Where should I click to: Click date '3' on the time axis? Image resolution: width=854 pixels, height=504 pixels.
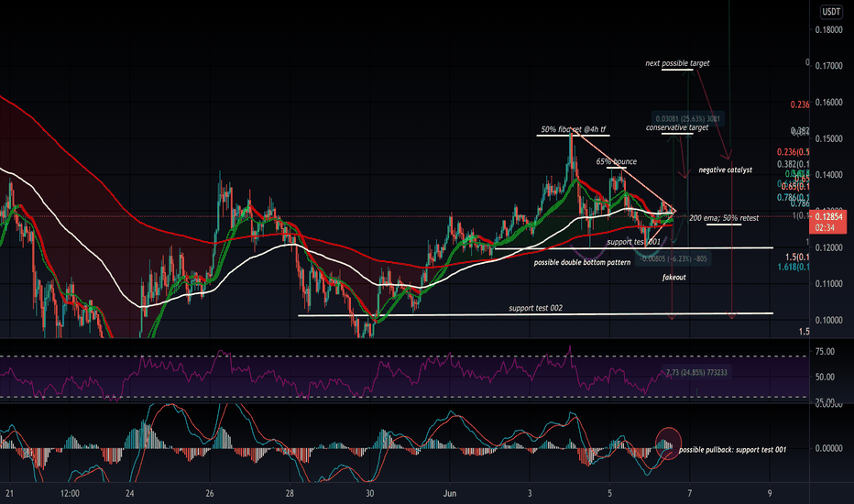(x=530, y=494)
